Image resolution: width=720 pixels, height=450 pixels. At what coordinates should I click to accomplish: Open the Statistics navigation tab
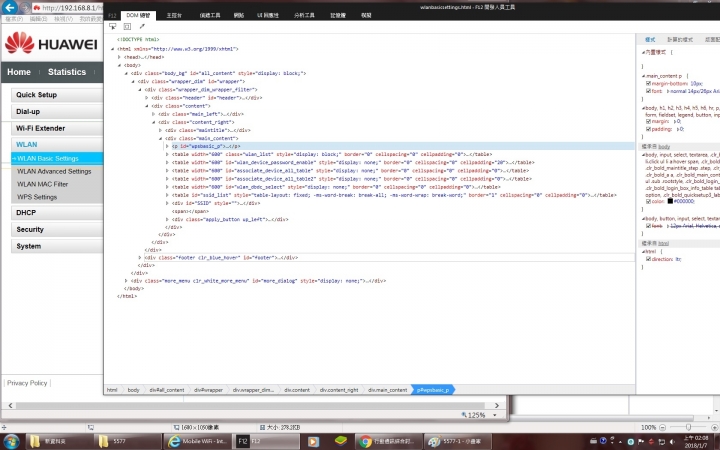tap(67, 72)
